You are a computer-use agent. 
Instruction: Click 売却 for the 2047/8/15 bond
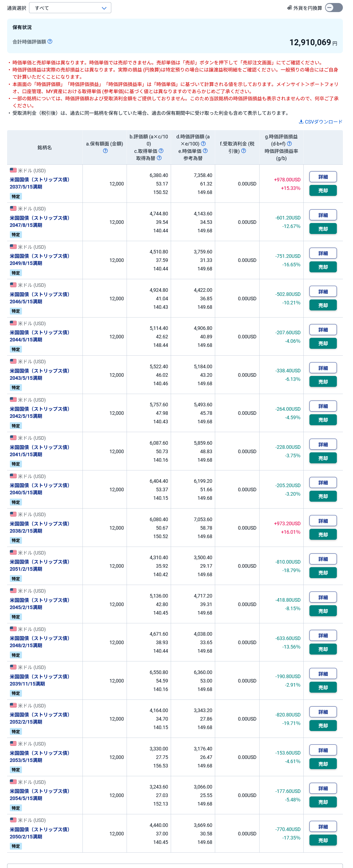pos(323,229)
